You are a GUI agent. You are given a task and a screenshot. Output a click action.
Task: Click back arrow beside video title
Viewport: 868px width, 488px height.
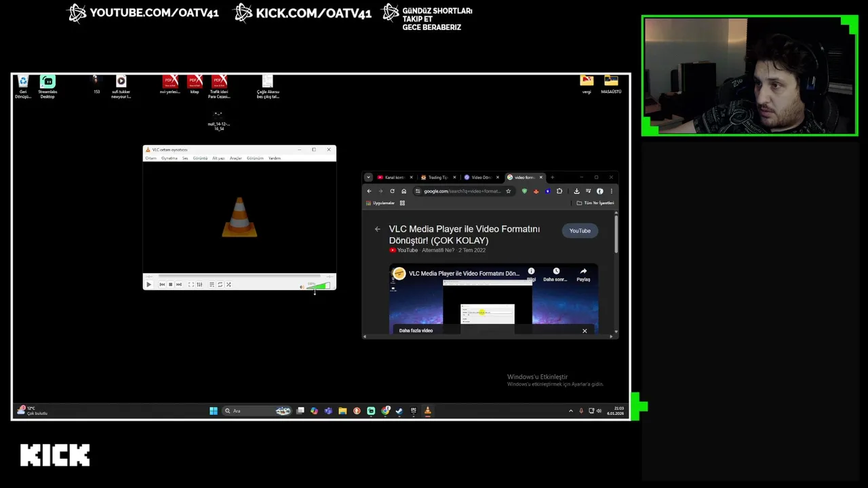click(x=378, y=229)
